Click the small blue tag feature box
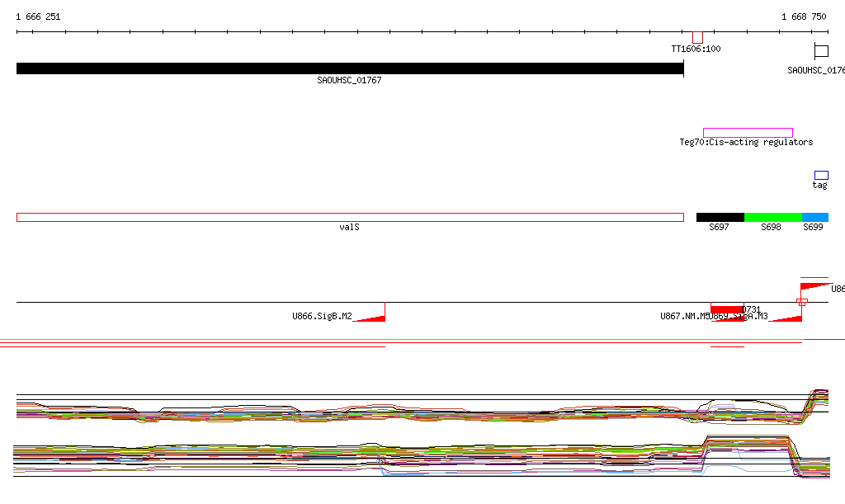This screenshot has width=845, height=504. pos(821,176)
